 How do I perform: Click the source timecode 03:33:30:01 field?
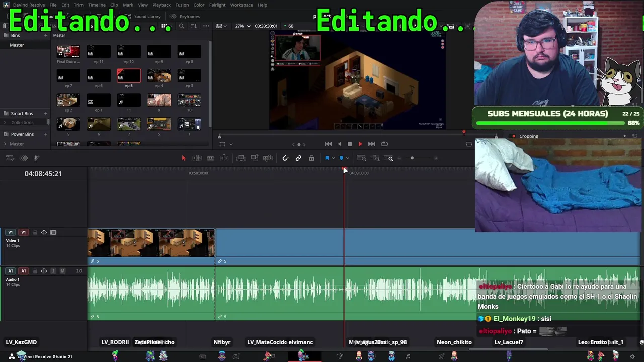(266, 26)
